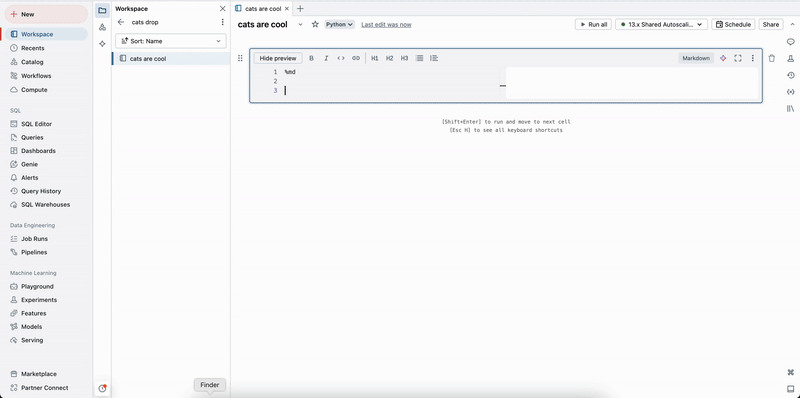Viewport: 800px width, 398px height.
Task: Open the cell kebab options menu
Action: click(753, 58)
